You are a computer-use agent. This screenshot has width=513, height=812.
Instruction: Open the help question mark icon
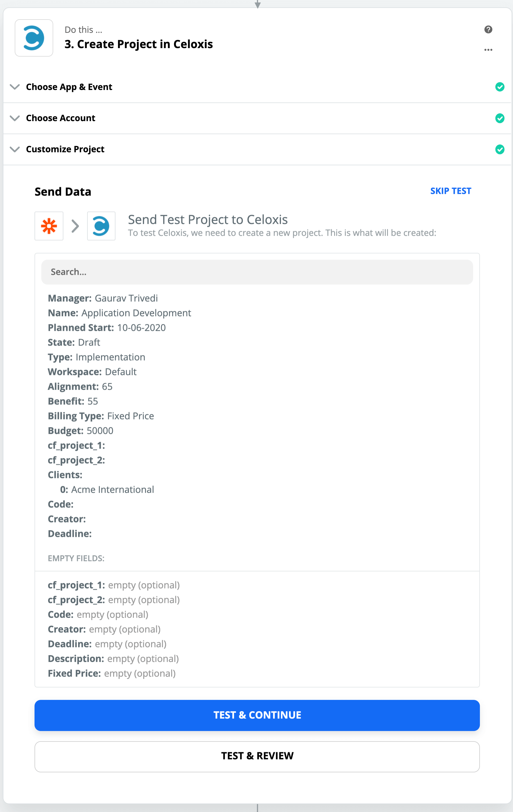pyautogui.click(x=488, y=30)
